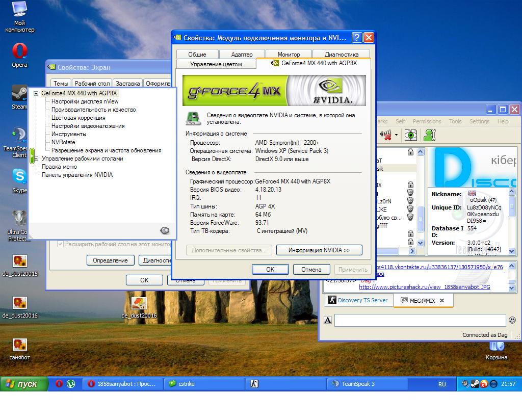The image size is (522, 420).
Task: Expand Управление рабочими столами tree node
Action: tap(36, 159)
